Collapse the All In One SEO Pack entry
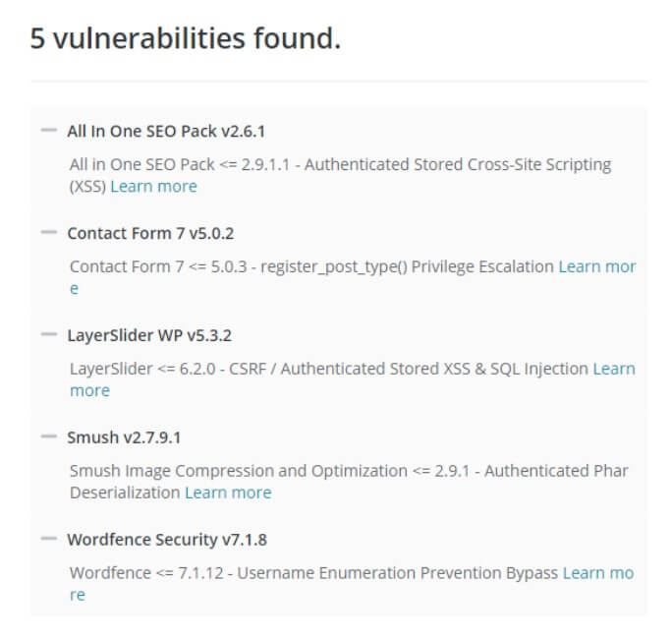The width and height of the screenshot is (672, 639). (49, 130)
